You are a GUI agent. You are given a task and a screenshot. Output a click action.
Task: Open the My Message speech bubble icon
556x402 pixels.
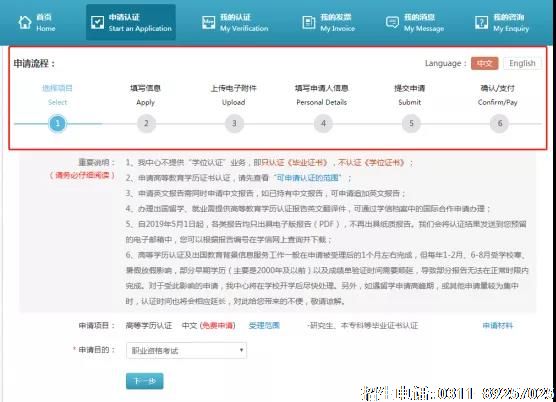pyautogui.click(x=392, y=22)
